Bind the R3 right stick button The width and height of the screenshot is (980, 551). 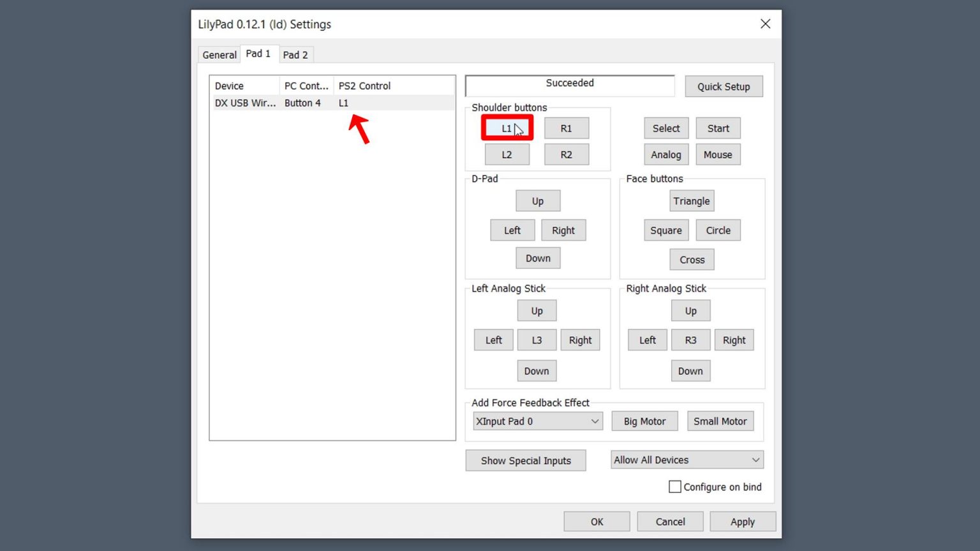[x=690, y=340]
